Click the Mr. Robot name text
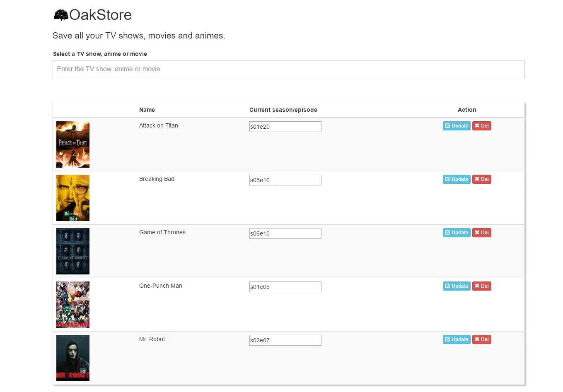563x392 pixels. click(152, 339)
